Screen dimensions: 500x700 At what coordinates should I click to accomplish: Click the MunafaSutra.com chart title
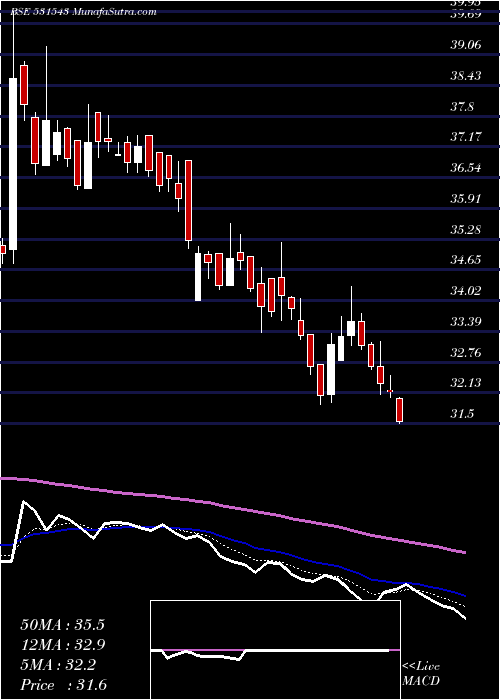click(115, 12)
